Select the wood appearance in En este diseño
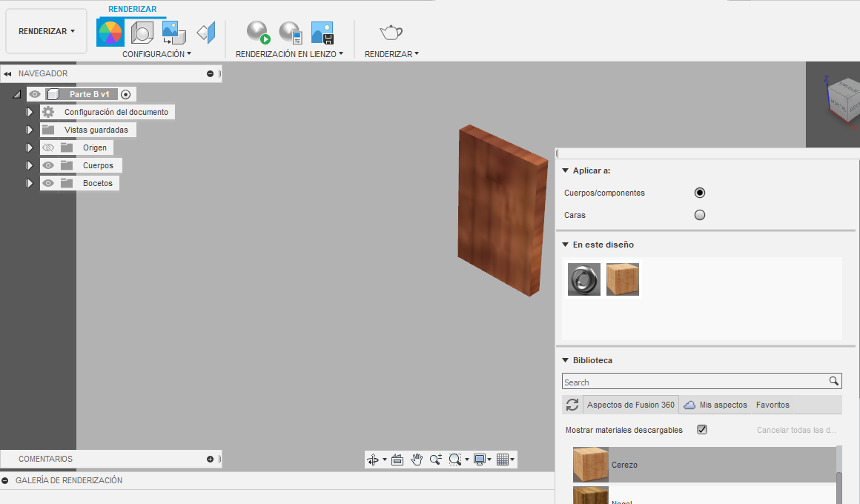 [x=623, y=279]
